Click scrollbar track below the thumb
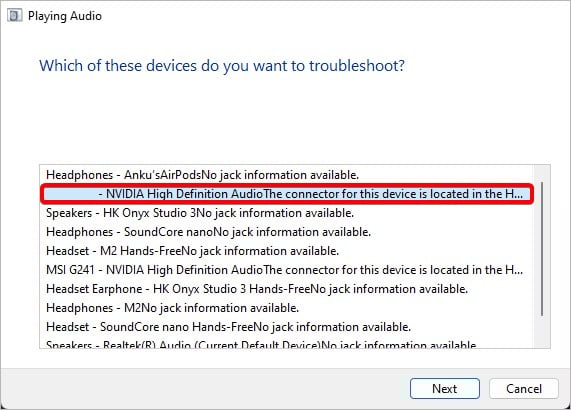Image resolution: width=571 pixels, height=410 pixels. pyautogui.click(x=542, y=332)
